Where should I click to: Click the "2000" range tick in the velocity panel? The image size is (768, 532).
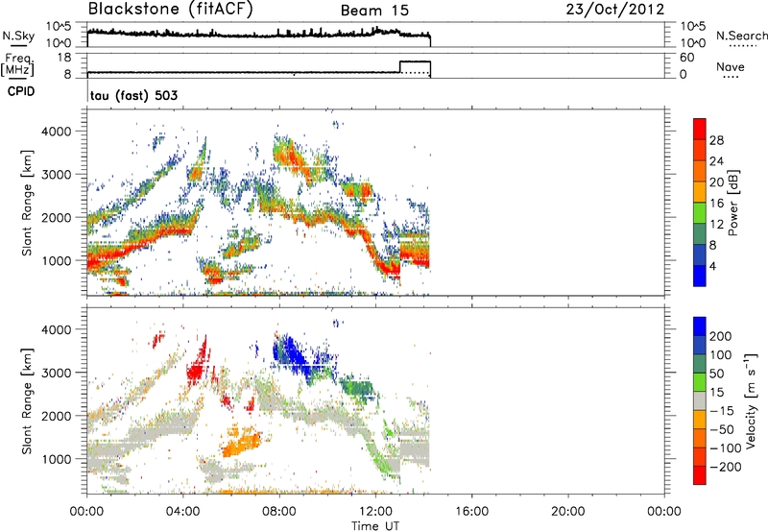[x=57, y=416]
